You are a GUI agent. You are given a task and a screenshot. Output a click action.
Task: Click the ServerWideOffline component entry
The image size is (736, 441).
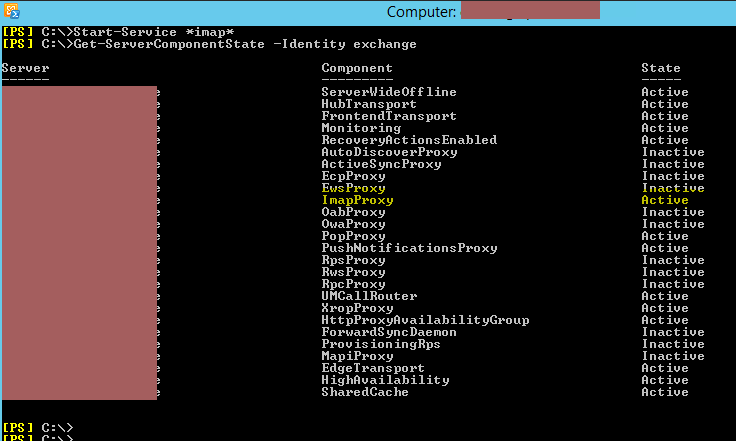pos(389,92)
